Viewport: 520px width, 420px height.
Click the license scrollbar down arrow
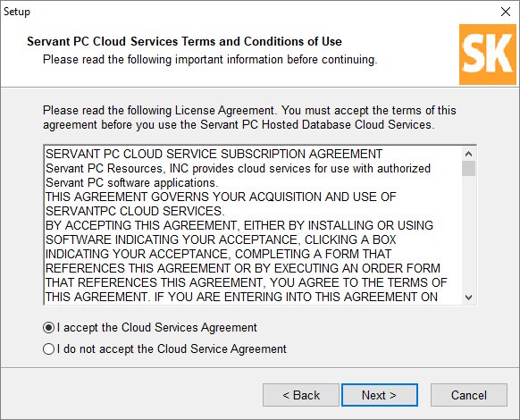(468, 297)
